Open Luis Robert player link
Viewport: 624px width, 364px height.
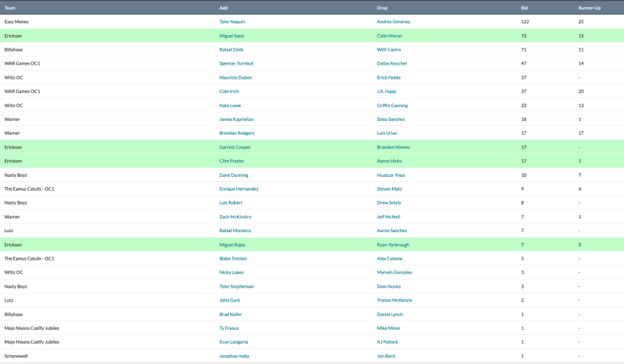231,202
